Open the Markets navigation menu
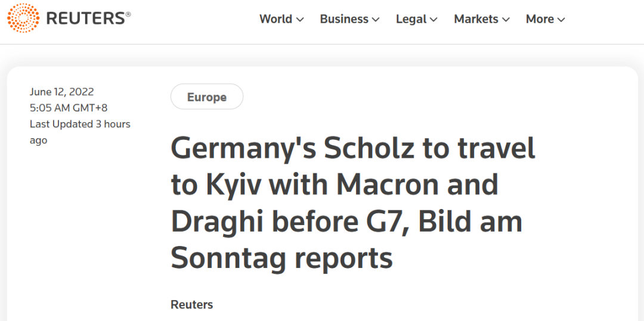The width and height of the screenshot is (644, 321). [476, 19]
